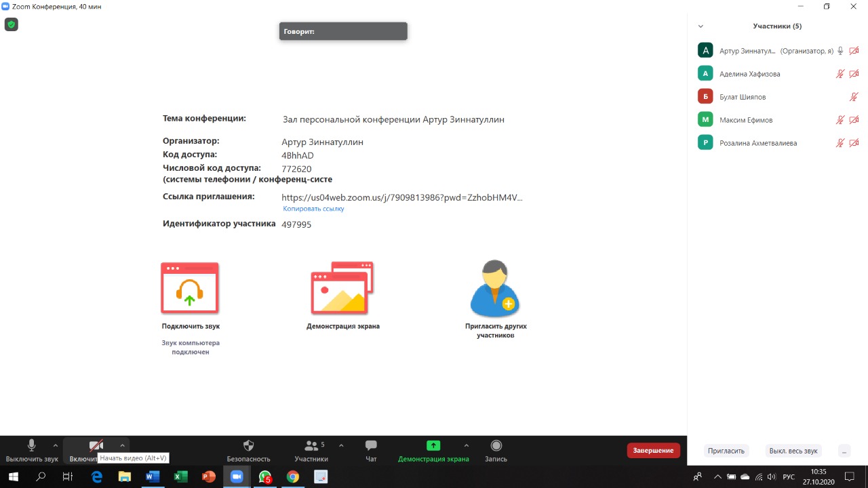This screenshot has height=488, width=868.
Task: Expand video options arrow next to camera
Action: pyautogui.click(x=122, y=445)
